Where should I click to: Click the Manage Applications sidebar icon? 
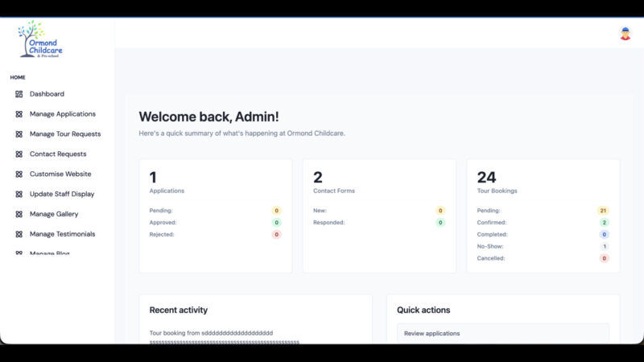(x=19, y=114)
